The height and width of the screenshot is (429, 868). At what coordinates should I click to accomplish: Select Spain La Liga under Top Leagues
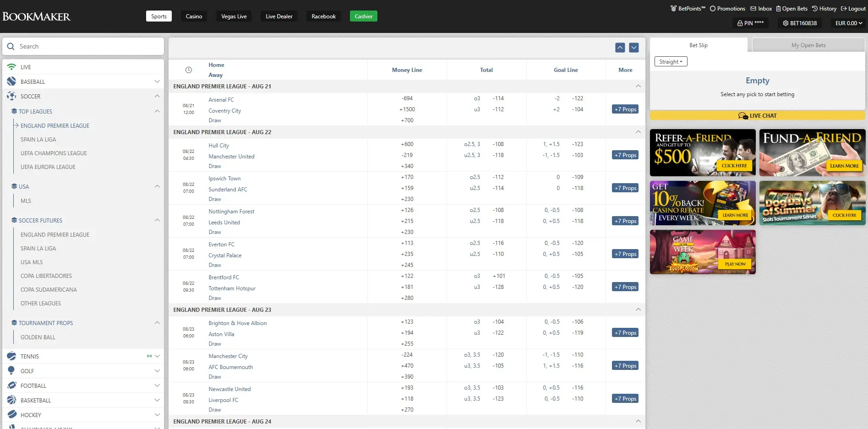[x=38, y=139]
